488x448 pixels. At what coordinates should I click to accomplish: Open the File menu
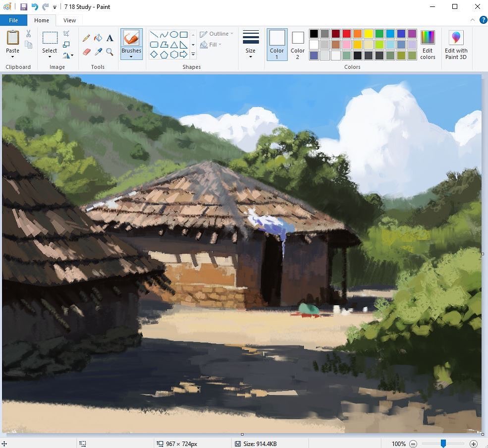13,20
